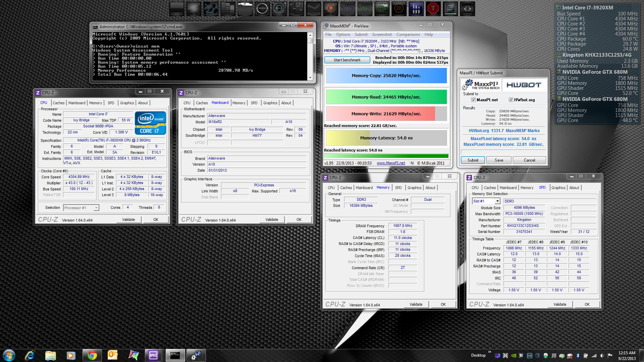Click Validate in the SPD CPU-Z window
644x362 pixels.
[559, 304]
